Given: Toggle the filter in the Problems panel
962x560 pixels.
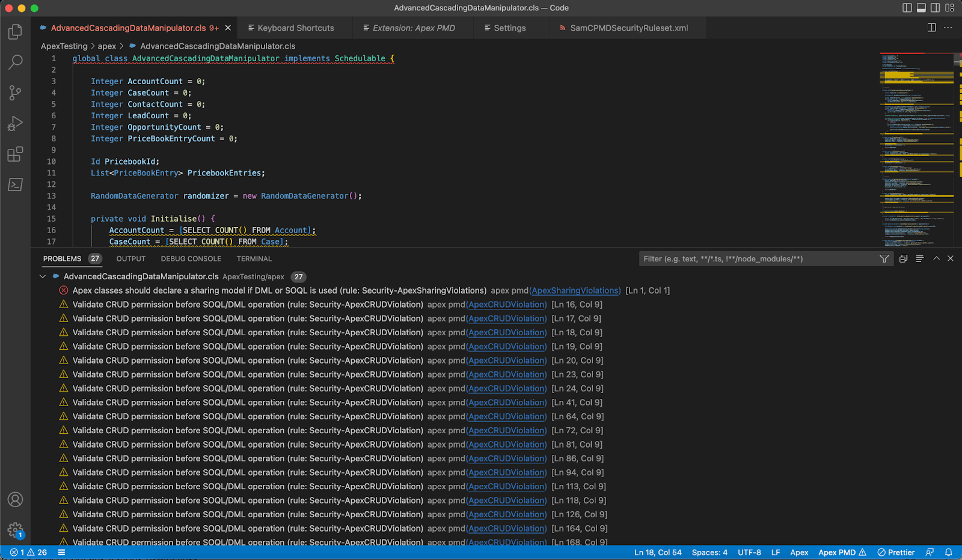Looking at the screenshot, I should click(x=884, y=258).
